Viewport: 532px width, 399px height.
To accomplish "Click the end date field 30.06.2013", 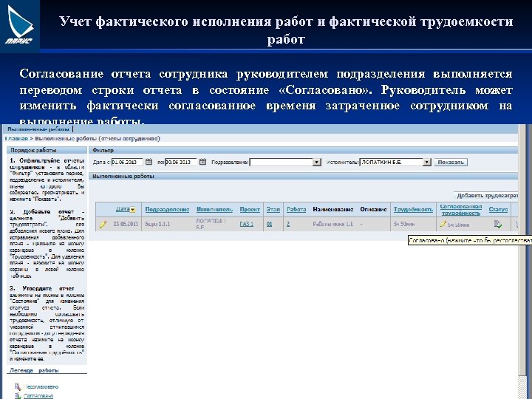I will point(181,162).
